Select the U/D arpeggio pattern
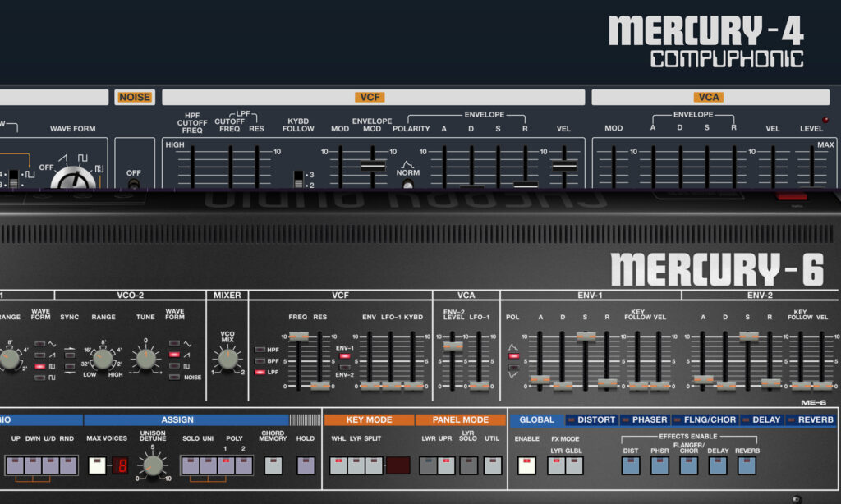The image size is (841, 504). (50, 465)
